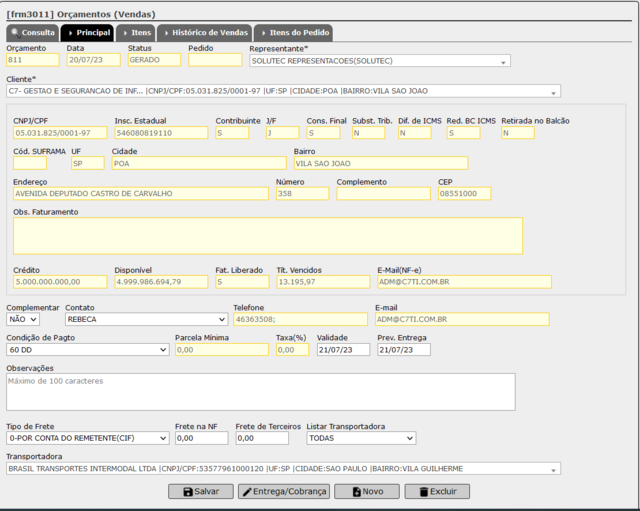Switch to the Principal tab
The height and width of the screenshot is (511, 640).
point(87,33)
